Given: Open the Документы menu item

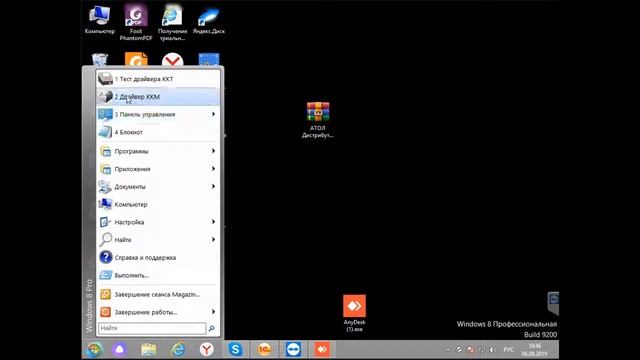Looking at the screenshot, I should click(x=158, y=187).
